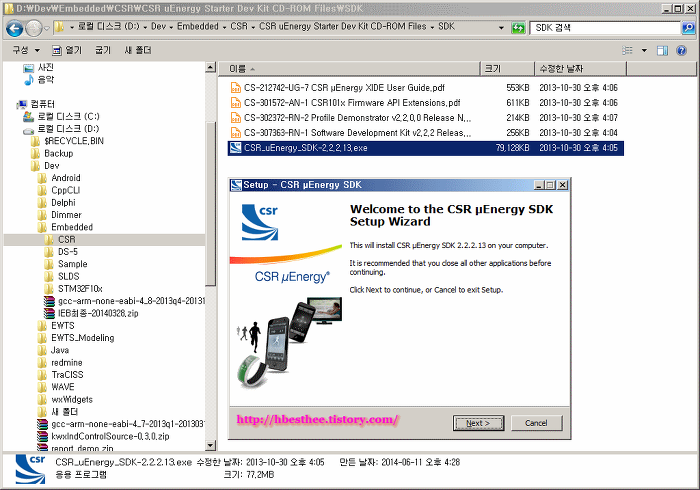The width and height of the screenshot is (700, 490).
Task: Open the address bar history dropdown
Action: (x=501, y=28)
